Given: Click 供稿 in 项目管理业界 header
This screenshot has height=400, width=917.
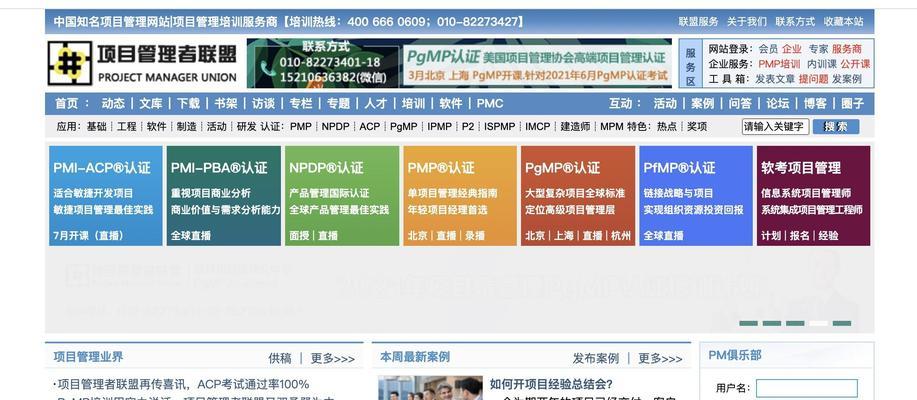Looking at the screenshot, I should [280, 358].
